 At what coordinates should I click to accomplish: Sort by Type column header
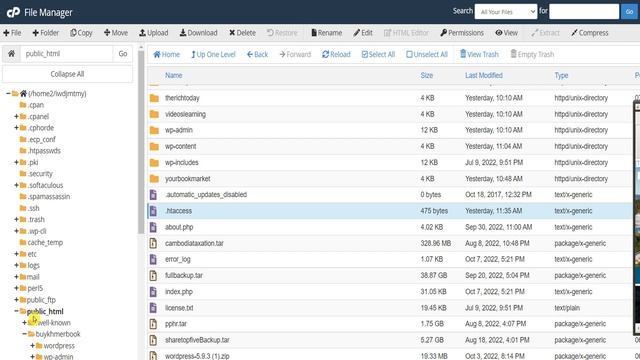pos(561,75)
